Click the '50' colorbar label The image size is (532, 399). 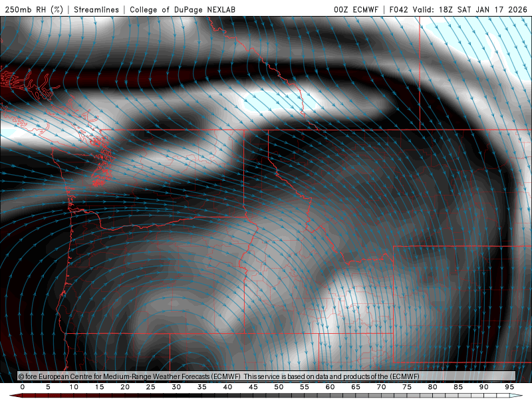tap(279, 387)
